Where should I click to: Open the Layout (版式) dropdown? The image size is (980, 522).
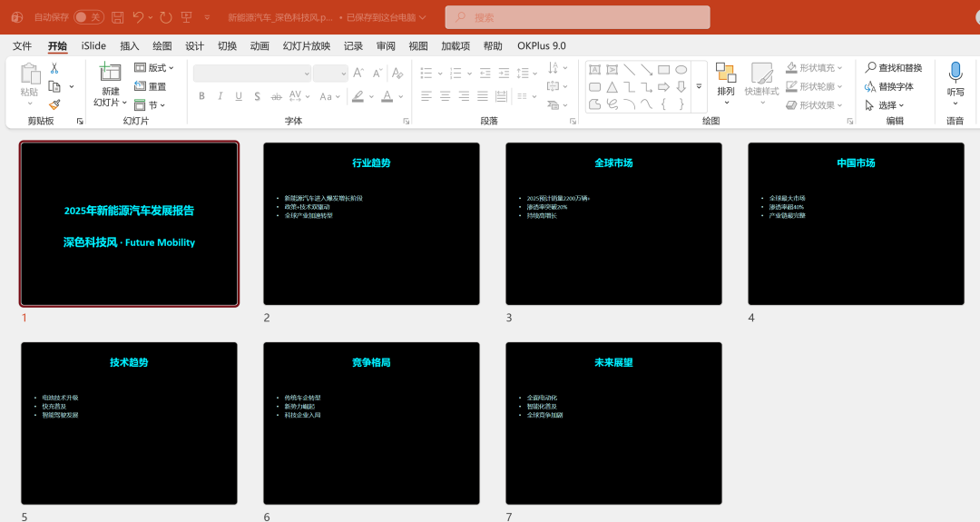tap(153, 67)
